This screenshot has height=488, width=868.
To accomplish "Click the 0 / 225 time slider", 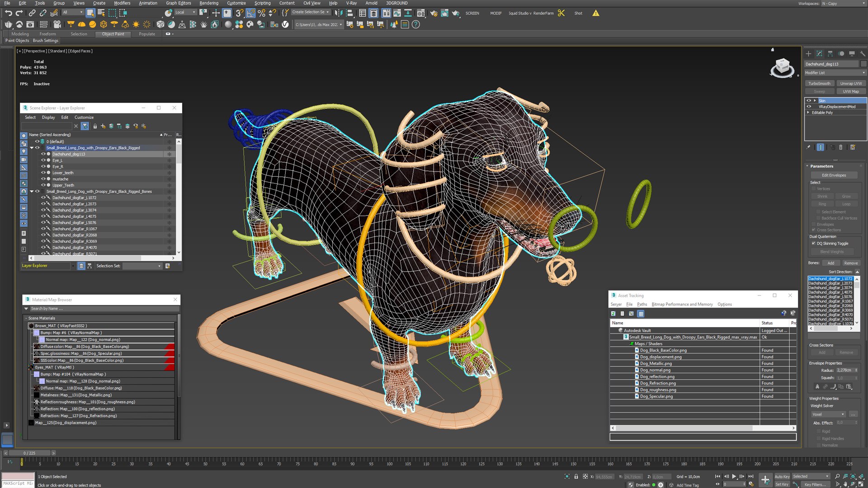I will (x=29, y=453).
